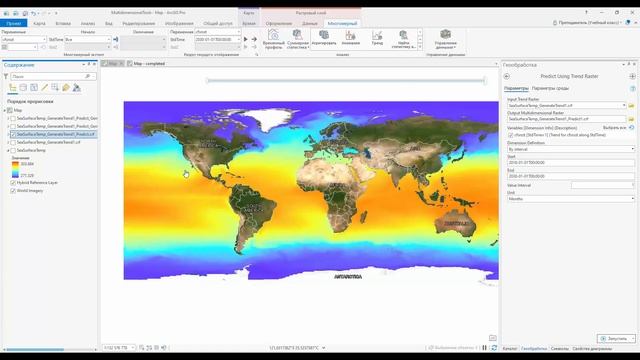
Task: Open tool help icon beside Параметры среды tab
Action: (632, 89)
